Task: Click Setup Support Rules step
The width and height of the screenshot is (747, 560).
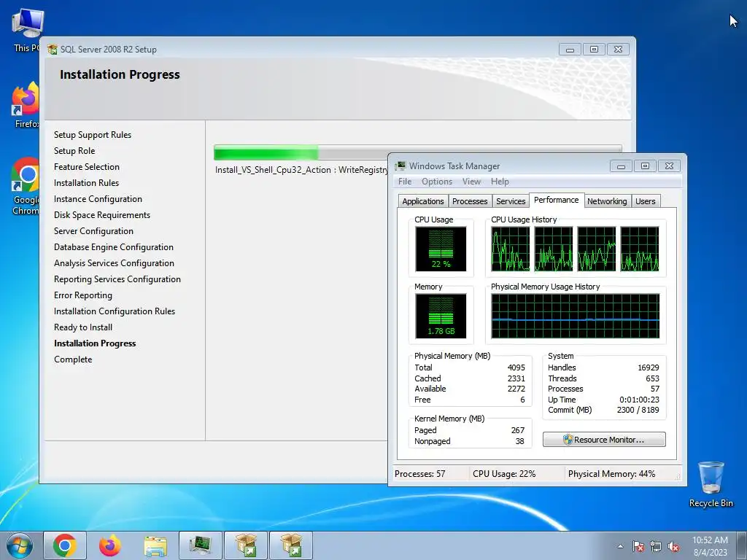Action: (x=93, y=135)
